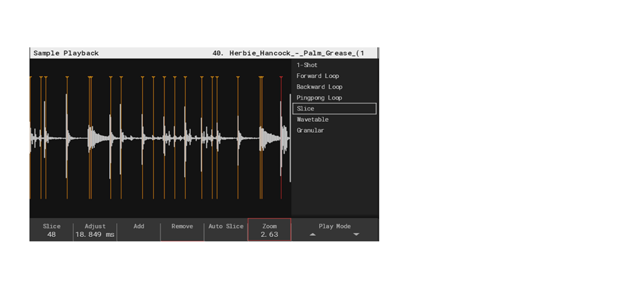The image size is (644, 298).
Task: Select the Zoom 2.63 parameter
Action: [x=269, y=230]
